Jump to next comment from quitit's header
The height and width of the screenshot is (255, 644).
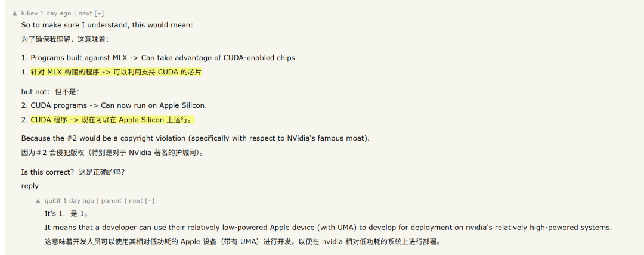coord(136,201)
